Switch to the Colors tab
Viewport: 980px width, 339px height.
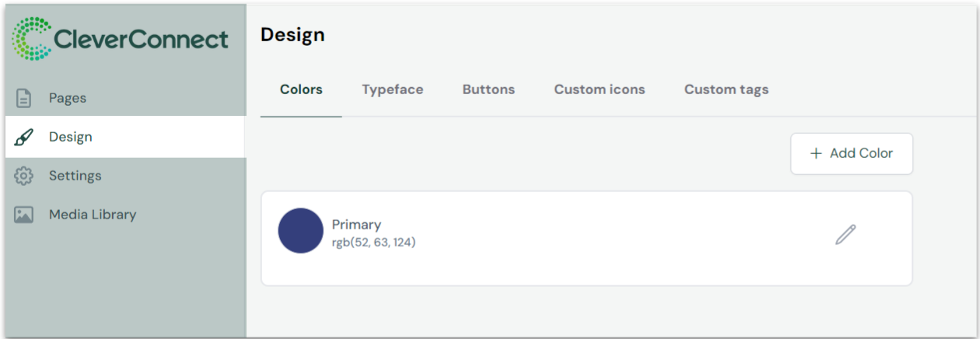301,89
